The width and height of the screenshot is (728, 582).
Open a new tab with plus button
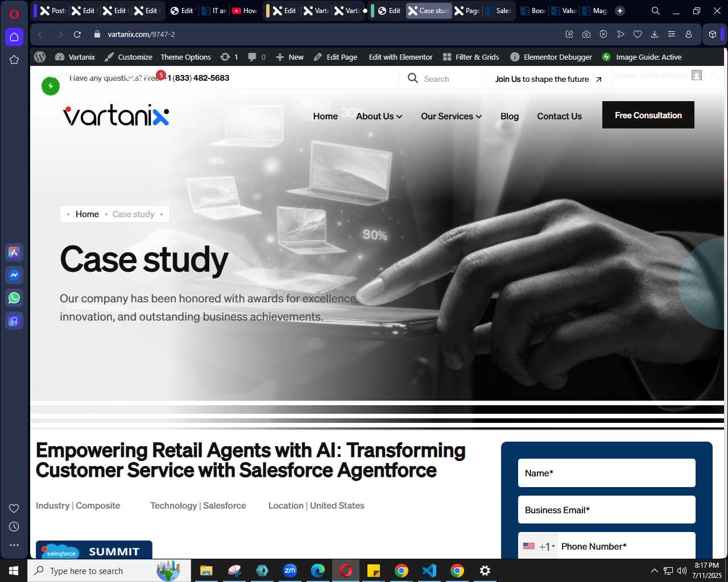620,11
